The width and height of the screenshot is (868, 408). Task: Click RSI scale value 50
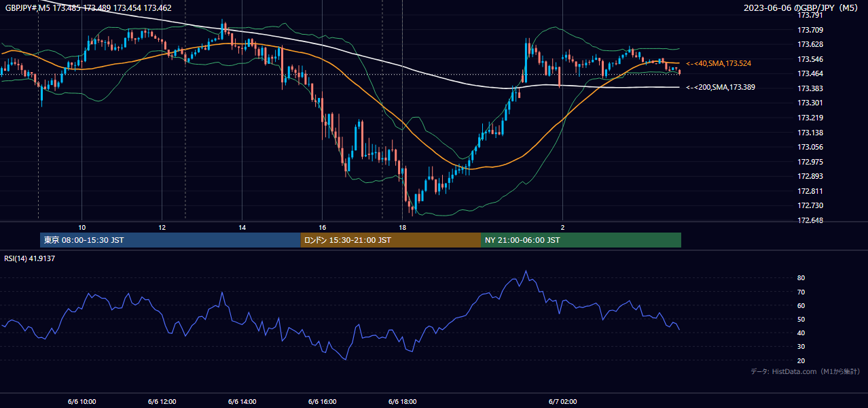(x=801, y=319)
